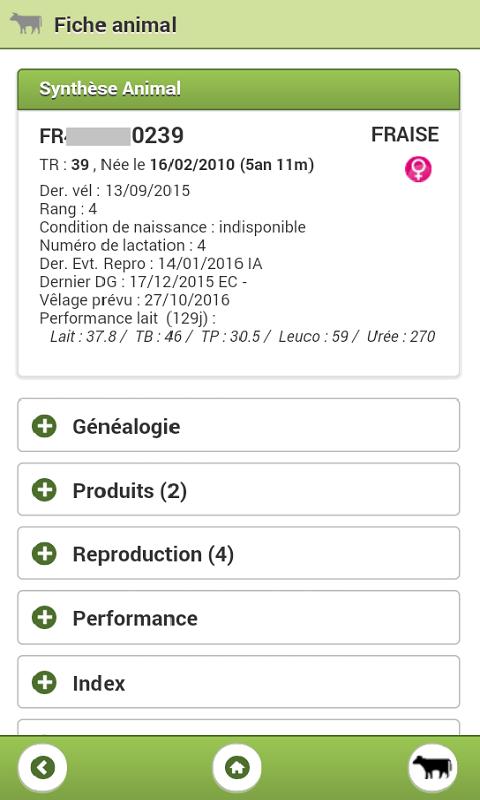Expand the Performance section
480x800 pixels.
click(239, 617)
